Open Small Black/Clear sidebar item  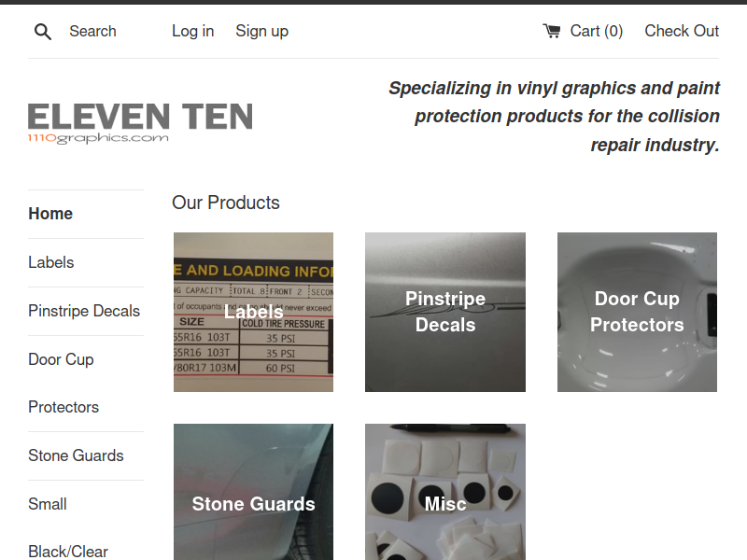tap(68, 527)
